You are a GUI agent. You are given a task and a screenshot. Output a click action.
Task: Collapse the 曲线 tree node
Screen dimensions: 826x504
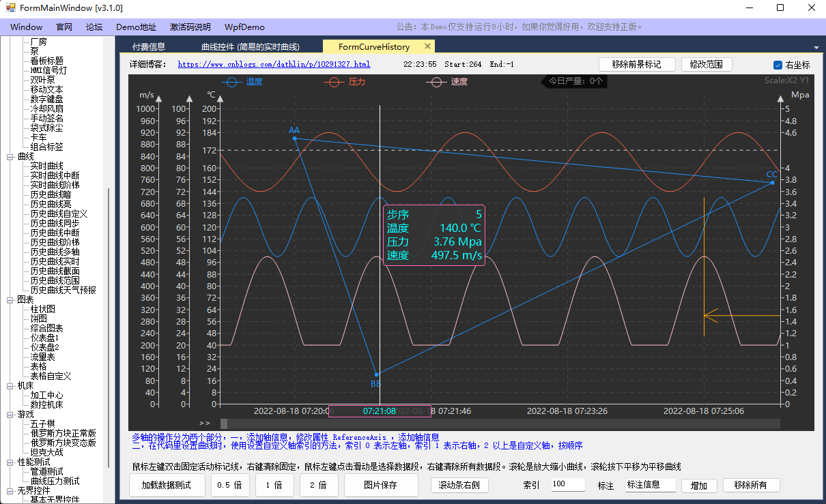point(10,157)
